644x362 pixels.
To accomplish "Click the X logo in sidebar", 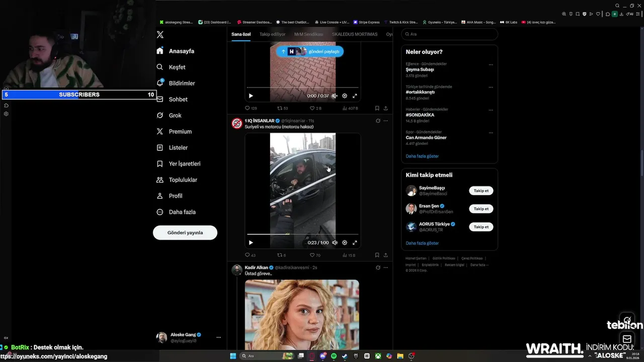I will pyautogui.click(x=160, y=35).
